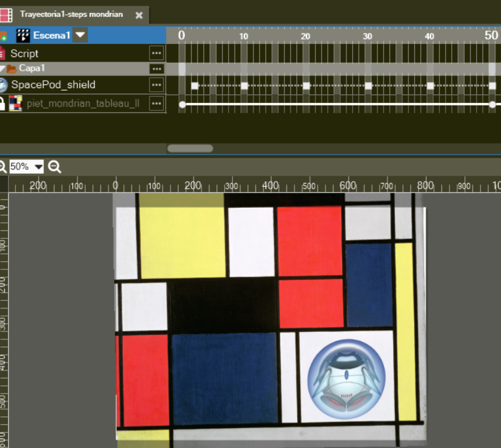
Task: Open the Capa1 layer options button
Action: tap(157, 69)
